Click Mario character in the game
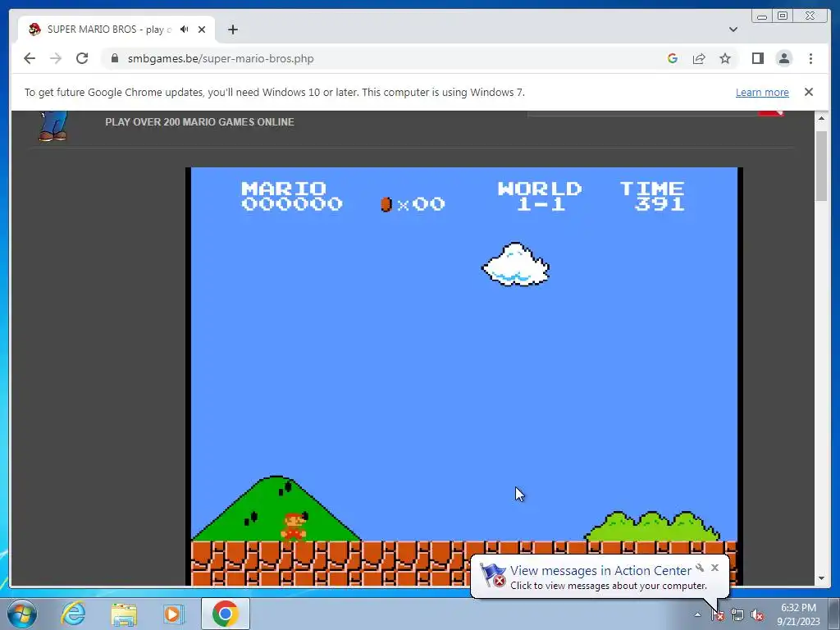 [294, 527]
